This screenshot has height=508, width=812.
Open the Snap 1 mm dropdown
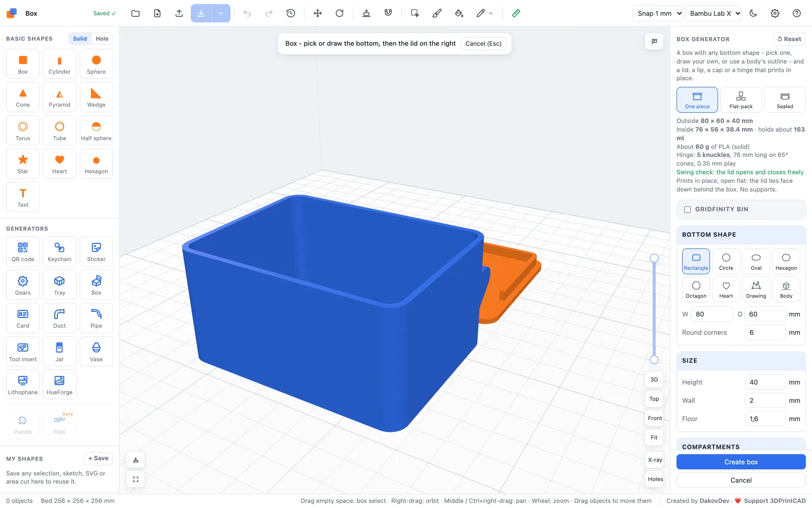coord(658,13)
